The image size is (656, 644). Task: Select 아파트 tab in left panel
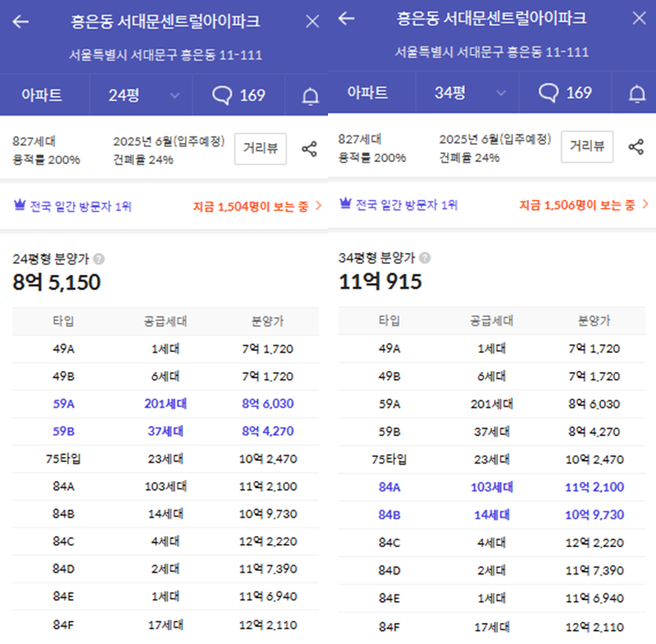41,96
